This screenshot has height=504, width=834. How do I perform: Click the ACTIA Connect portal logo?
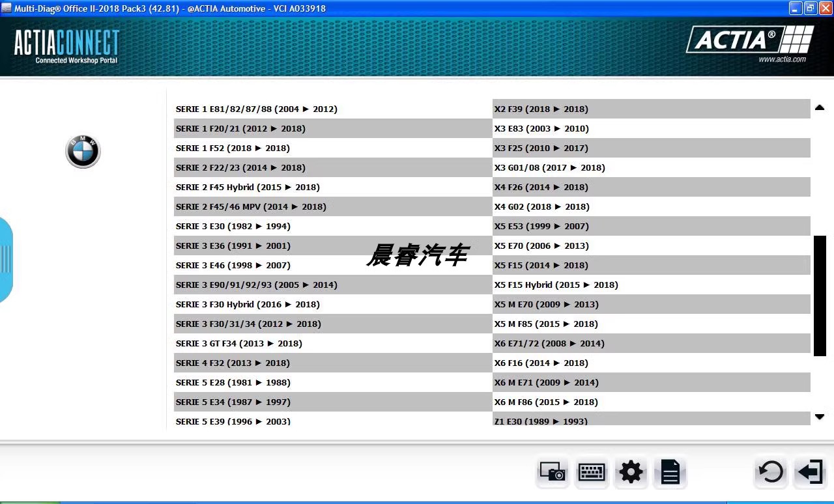coord(66,46)
